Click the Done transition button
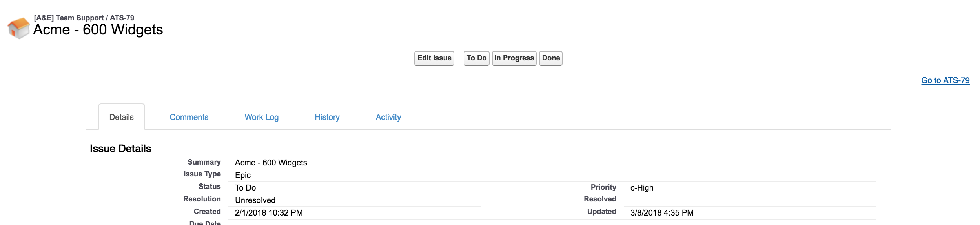The height and width of the screenshot is (225, 980). pyautogui.click(x=550, y=58)
